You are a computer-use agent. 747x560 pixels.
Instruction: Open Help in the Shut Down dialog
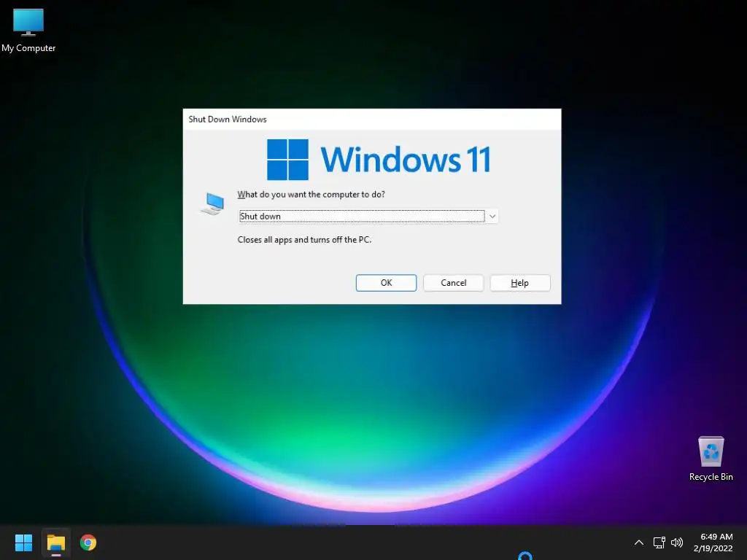(x=519, y=283)
